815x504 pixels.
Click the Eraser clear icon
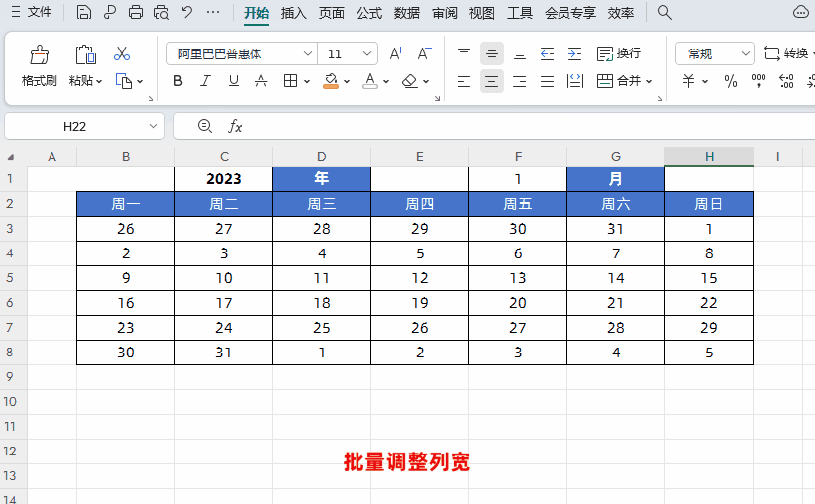(410, 80)
